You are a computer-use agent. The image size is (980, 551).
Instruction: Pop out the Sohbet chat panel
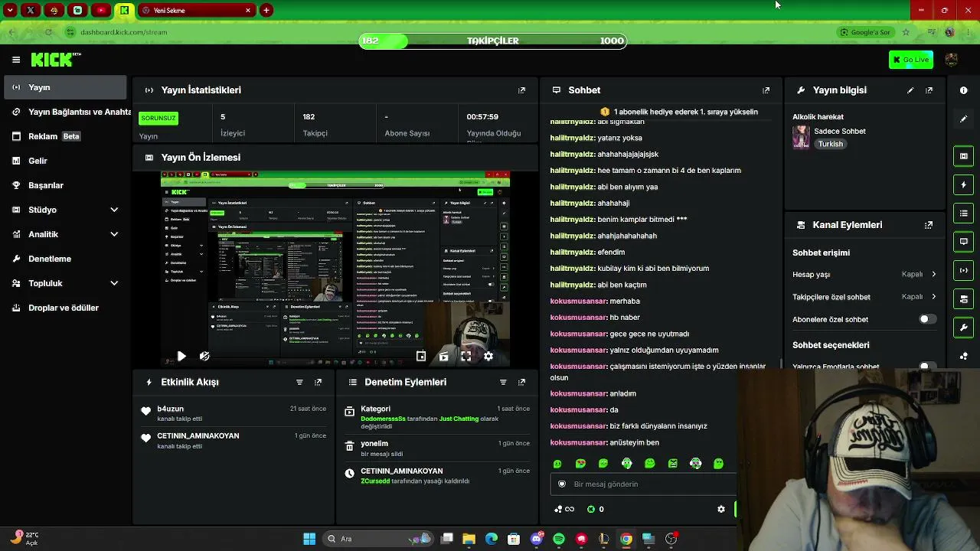(766, 90)
